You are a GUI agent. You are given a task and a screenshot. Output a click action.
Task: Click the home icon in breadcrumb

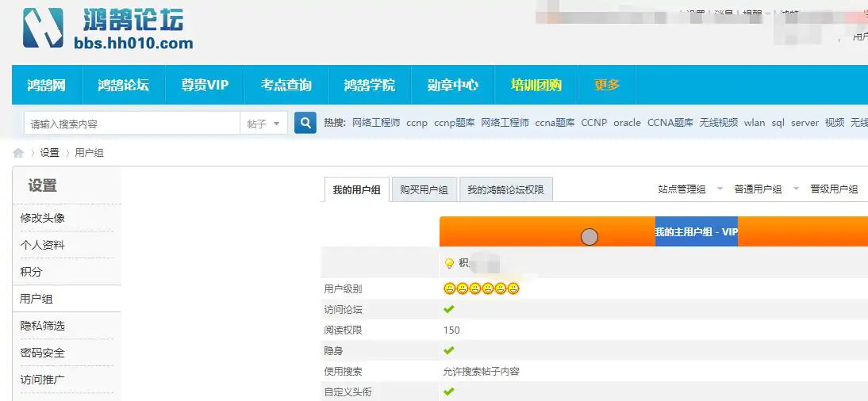point(19,153)
